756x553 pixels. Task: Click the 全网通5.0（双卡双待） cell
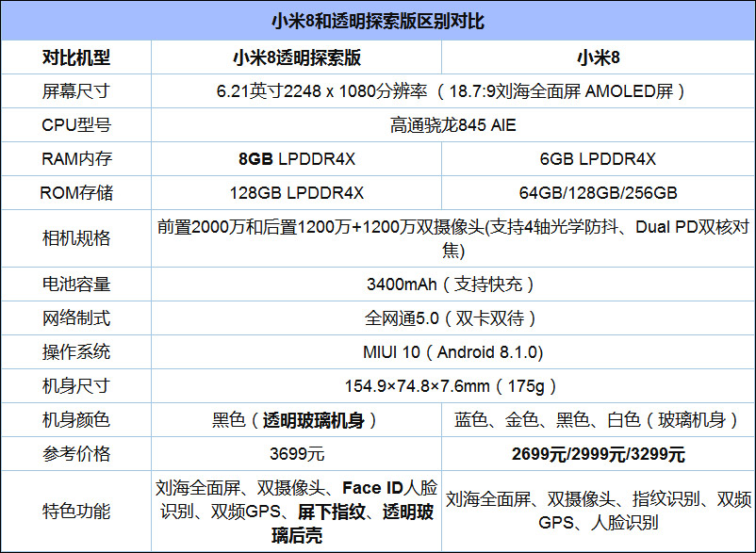453,317
